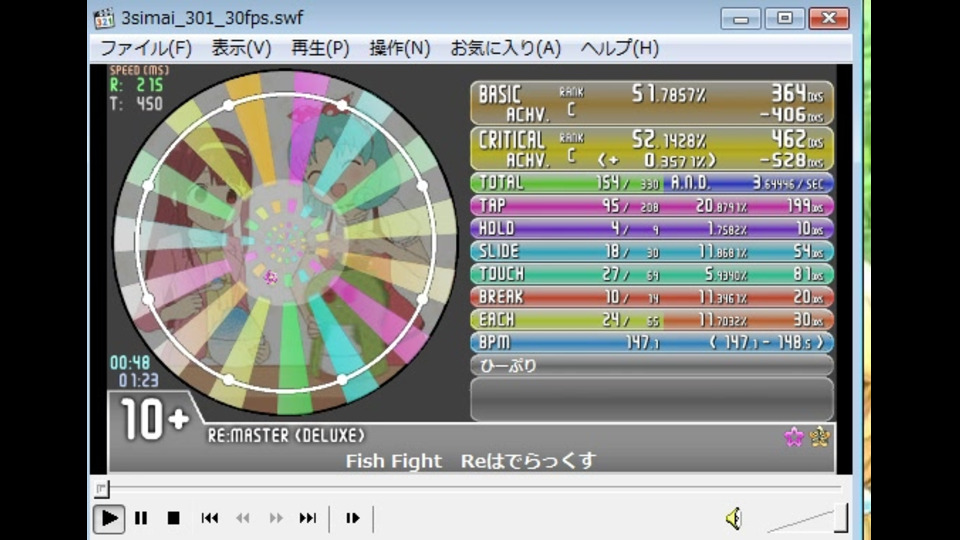Click the 01:23 total time
The height and width of the screenshot is (540, 960).
tap(138, 381)
